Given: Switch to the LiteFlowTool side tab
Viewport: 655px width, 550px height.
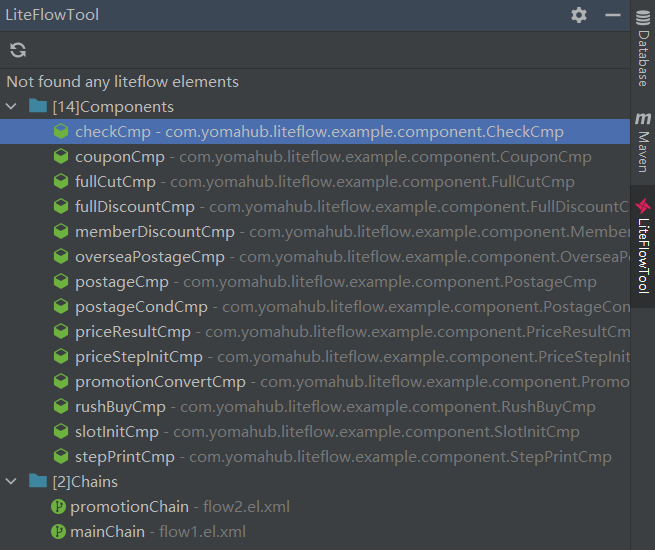Looking at the screenshot, I should pyautogui.click(x=642, y=246).
